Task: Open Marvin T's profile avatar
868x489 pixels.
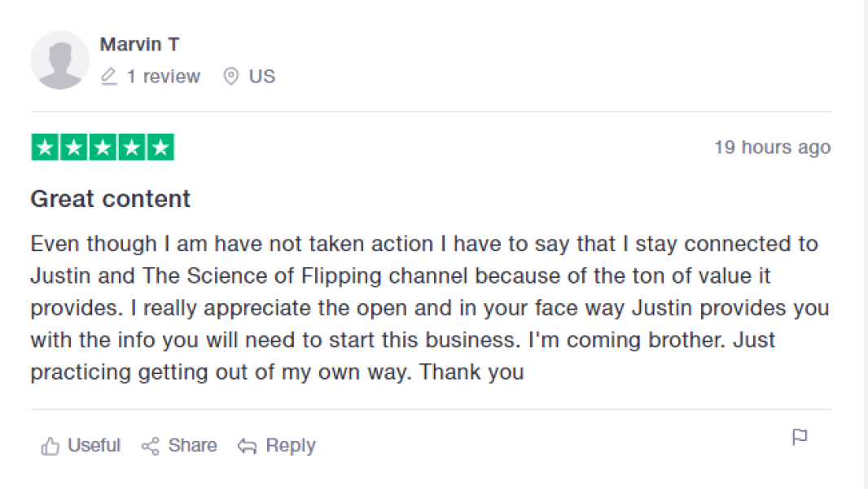Action: pos(59,60)
